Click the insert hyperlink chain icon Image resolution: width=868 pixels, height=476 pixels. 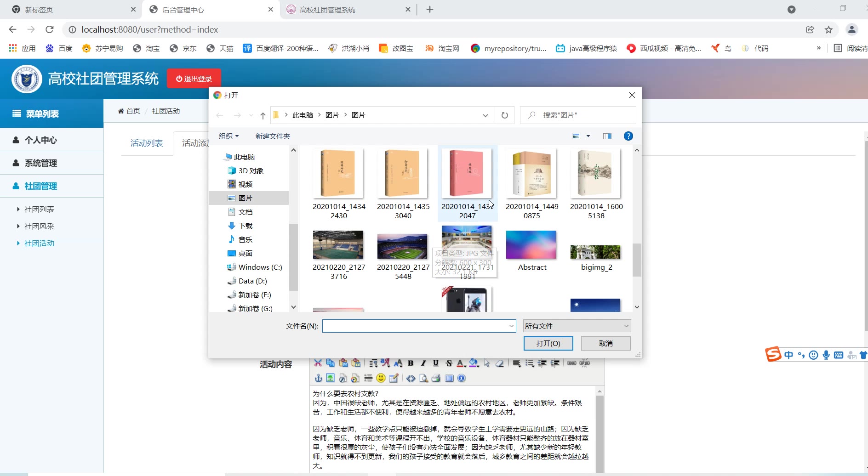[571, 363]
